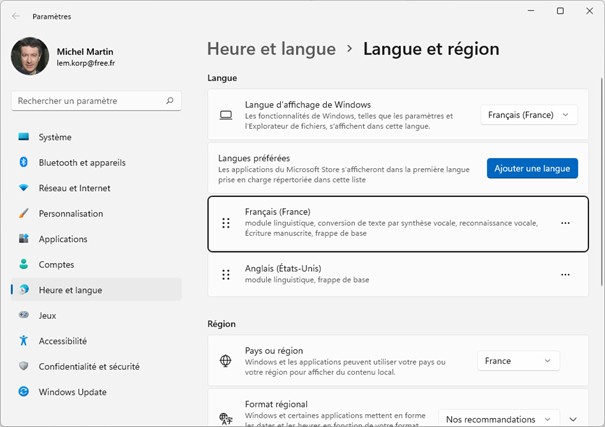Open Réseau et Internet
605x427 pixels.
pyautogui.click(x=96, y=188)
